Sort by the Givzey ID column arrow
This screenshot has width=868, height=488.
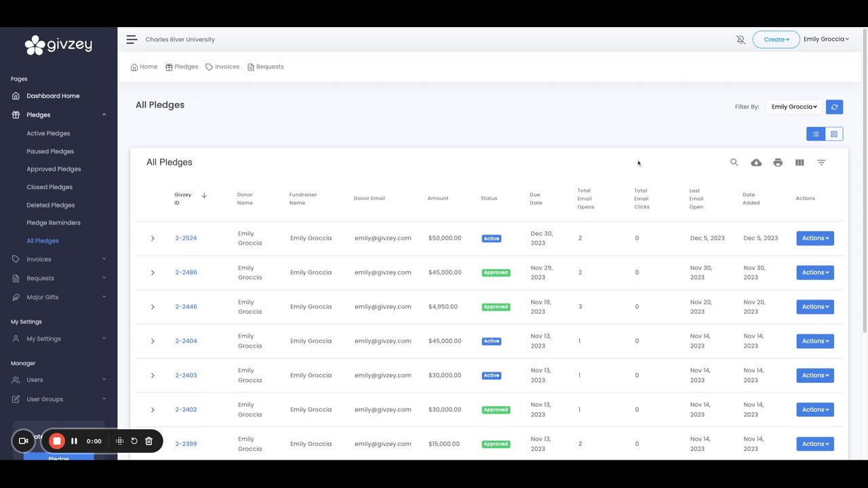click(x=204, y=196)
